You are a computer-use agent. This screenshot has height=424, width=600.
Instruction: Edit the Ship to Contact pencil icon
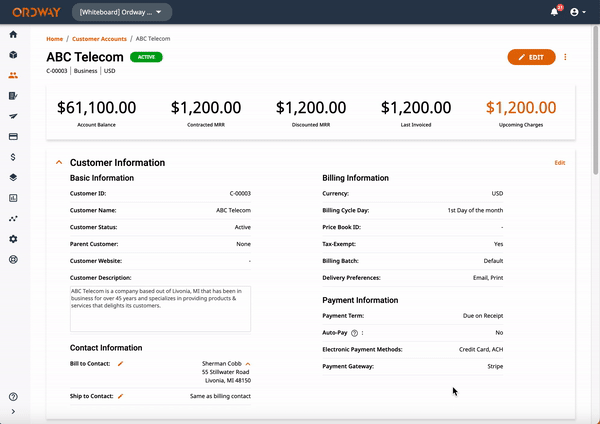pos(120,396)
